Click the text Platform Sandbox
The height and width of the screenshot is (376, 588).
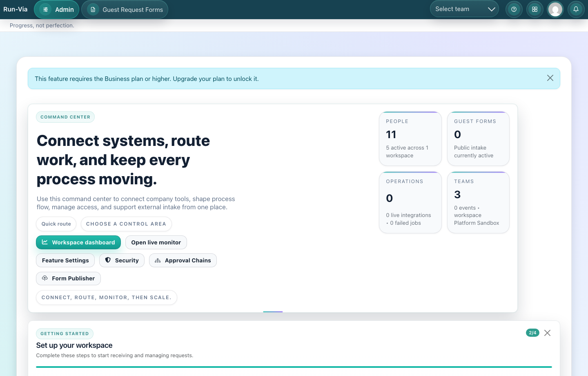[477, 223]
